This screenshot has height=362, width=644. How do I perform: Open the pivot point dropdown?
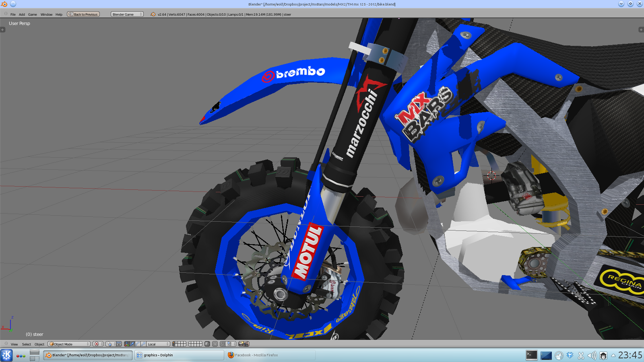pos(111,344)
